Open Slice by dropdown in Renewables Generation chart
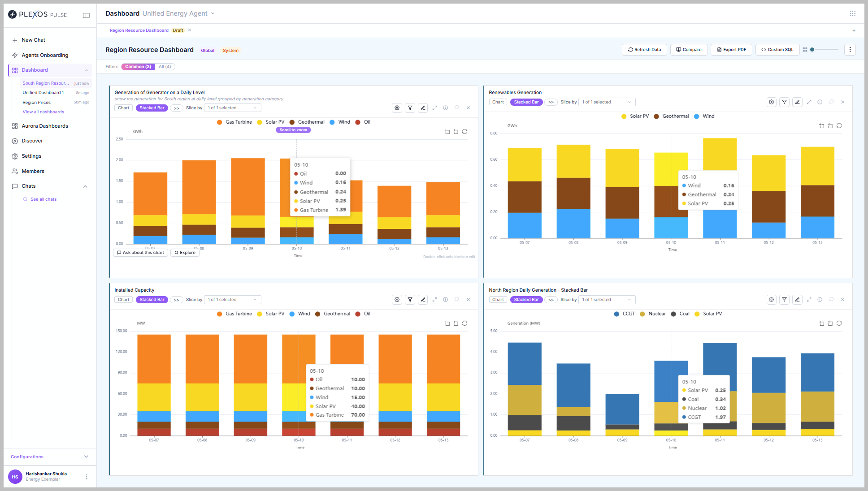Image resolution: width=868 pixels, height=491 pixels. pyautogui.click(x=607, y=102)
